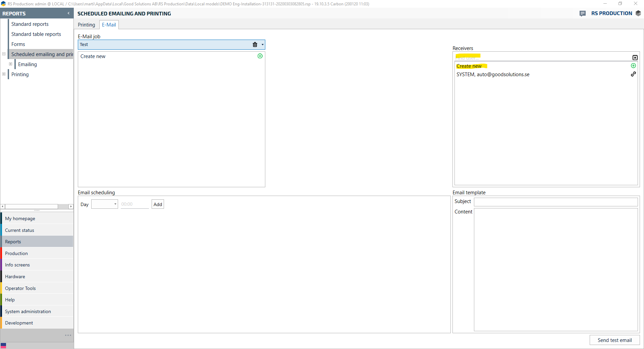Viewport: 644px width, 349px height.
Task: Collapse the Reports sidebar panel arrow
Action: point(68,13)
